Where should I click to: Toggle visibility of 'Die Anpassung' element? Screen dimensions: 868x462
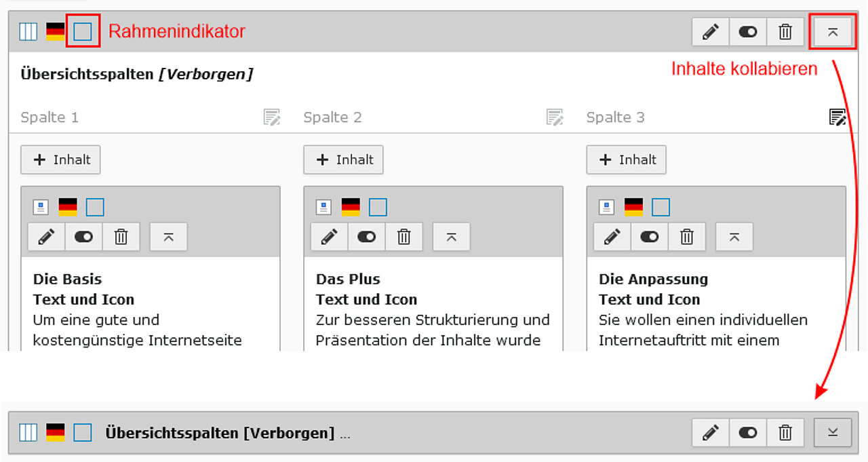click(x=649, y=237)
